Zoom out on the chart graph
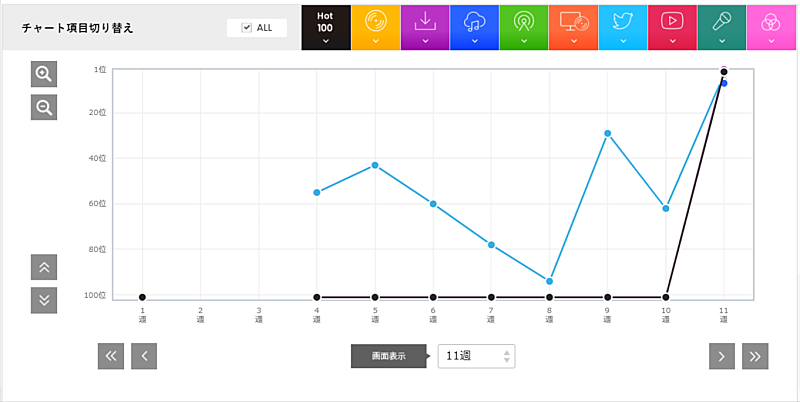The height and width of the screenshot is (402, 800). tap(44, 107)
